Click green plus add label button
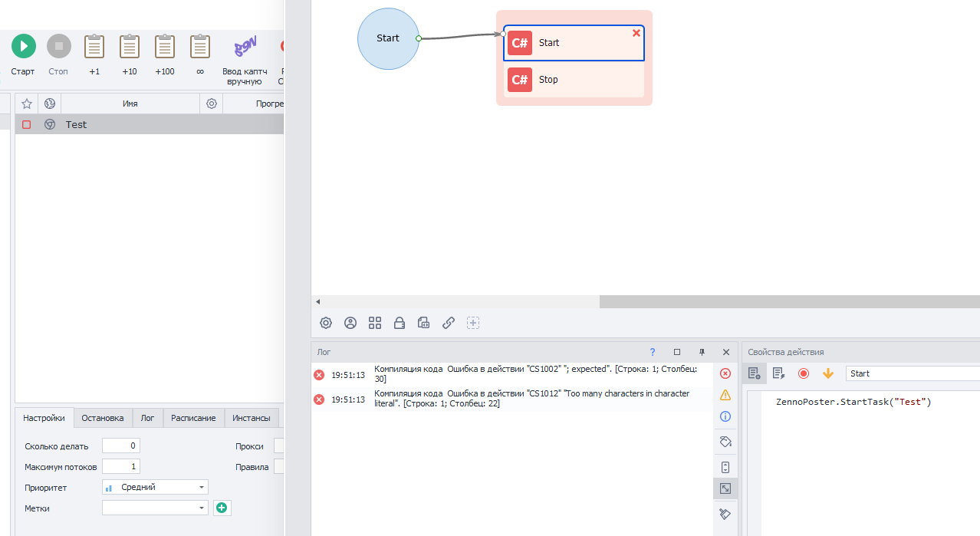This screenshot has width=980, height=536. (222, 508)
